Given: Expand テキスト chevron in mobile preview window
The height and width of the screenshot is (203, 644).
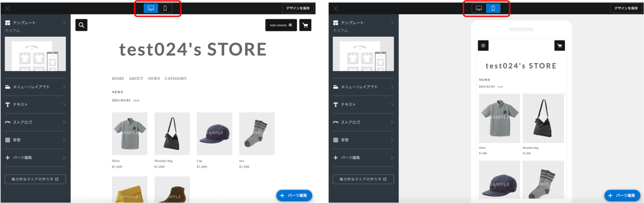Looking at the screenshot, I should point(392,104).
